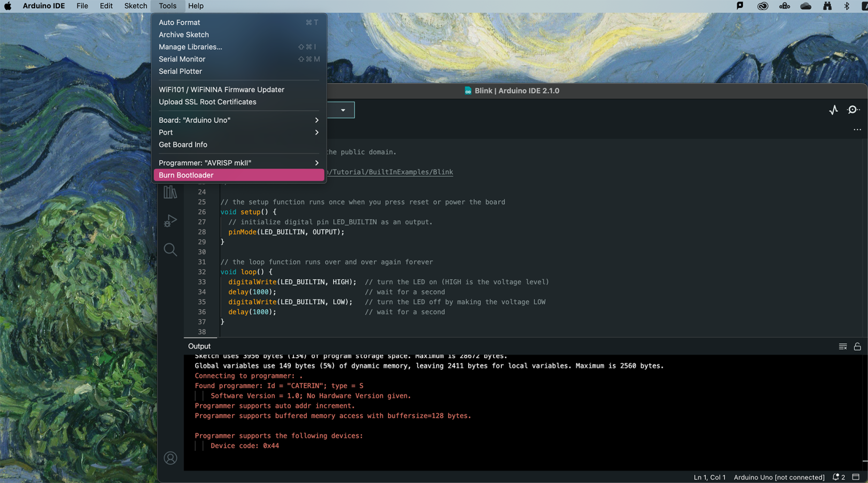
Task: Open the padlock-network menu bar icon
Action: coord(784,6)
